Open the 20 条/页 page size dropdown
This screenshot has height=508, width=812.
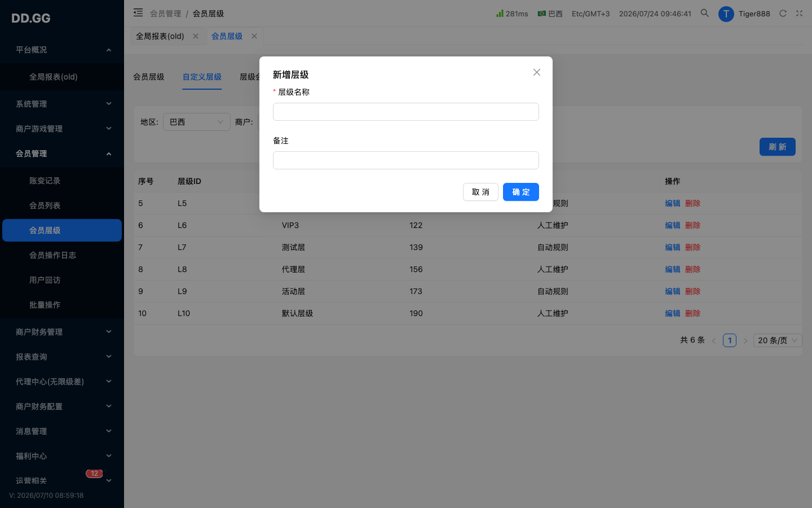click(x=778, y=340)
